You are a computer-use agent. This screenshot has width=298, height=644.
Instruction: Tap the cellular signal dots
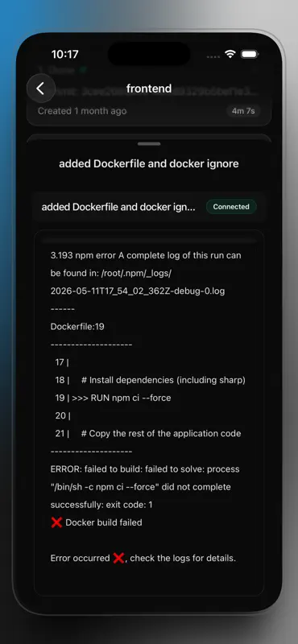[214, 56]
